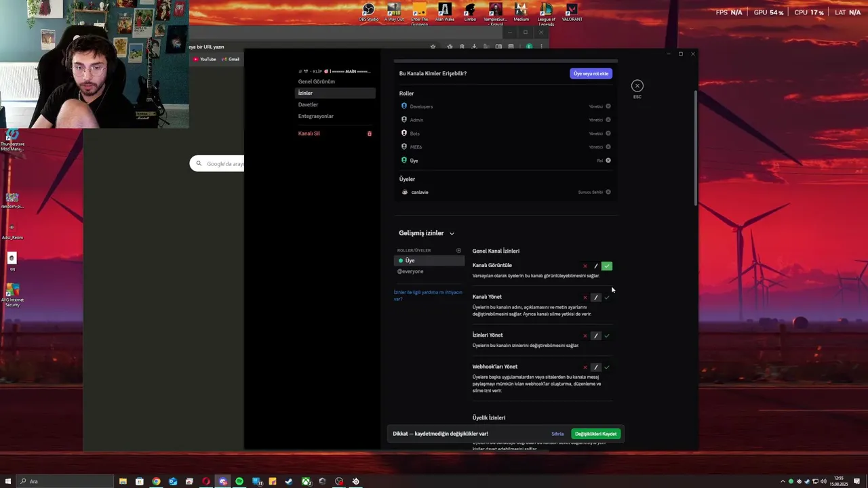Click the taskbar 'Ara' search box
This screenshot has height=488, width=868.
65,481
